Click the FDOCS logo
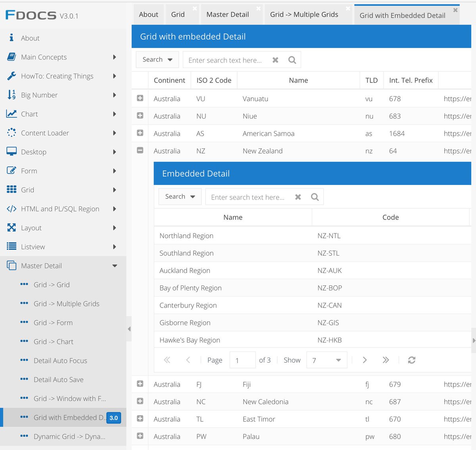This screenshot has width=476, height=450. point(31,15)
